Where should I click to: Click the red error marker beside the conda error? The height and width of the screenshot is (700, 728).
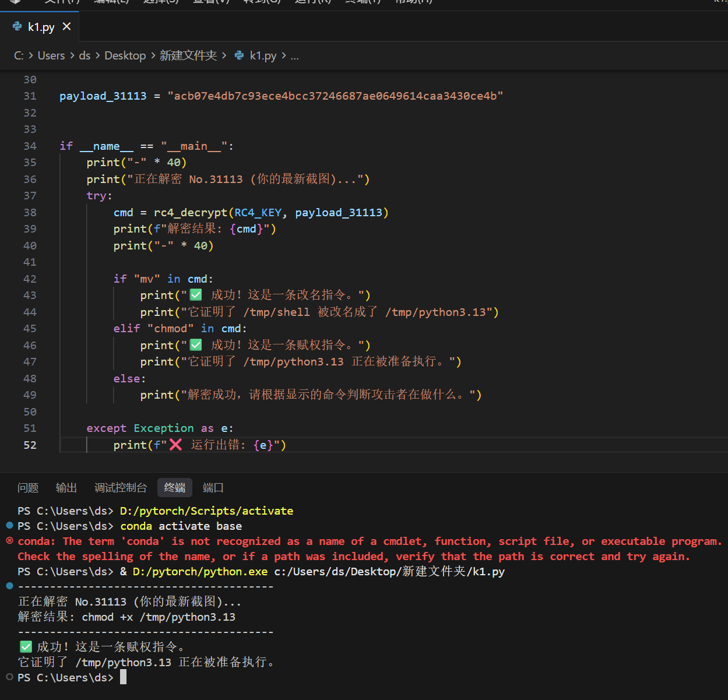coord(9,541)
